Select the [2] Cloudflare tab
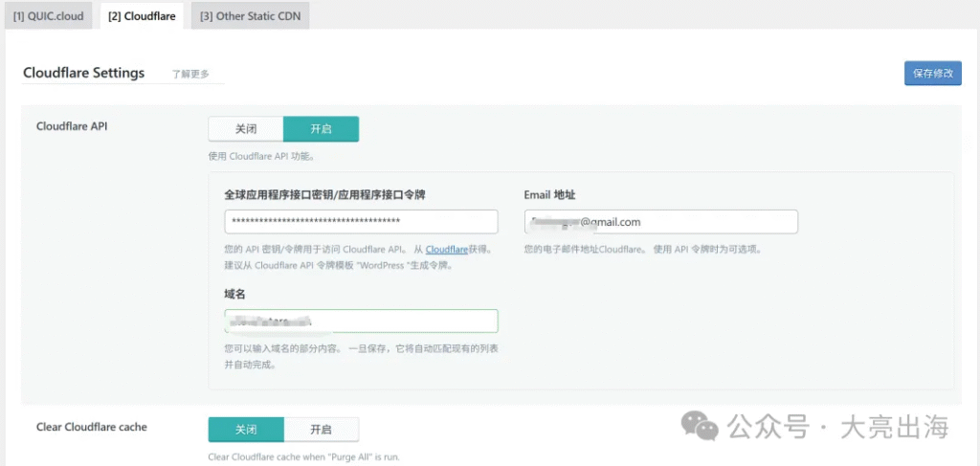 coord(142,16)
